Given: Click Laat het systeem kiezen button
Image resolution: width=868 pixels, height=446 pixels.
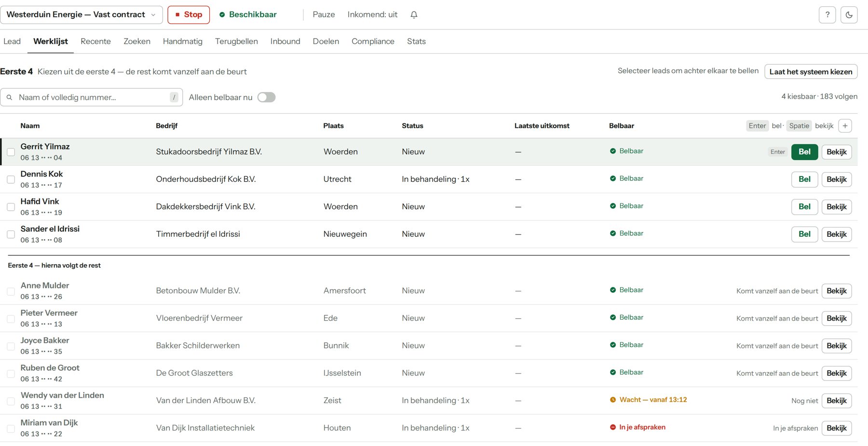Looking at the screenshot, I should (x=811, y=71).
